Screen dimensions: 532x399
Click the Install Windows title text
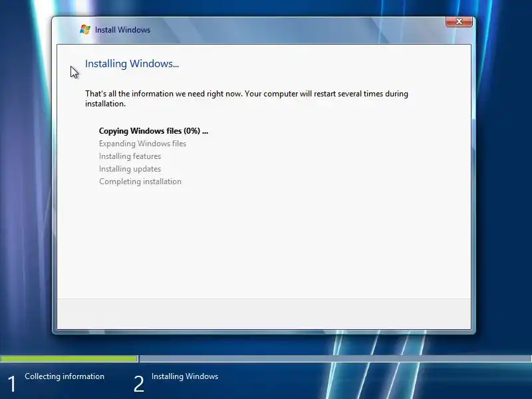point(122,30)
